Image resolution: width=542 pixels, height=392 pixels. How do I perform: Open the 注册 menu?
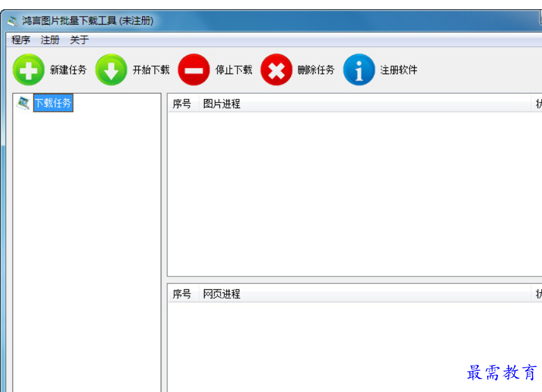pos(49,40)
